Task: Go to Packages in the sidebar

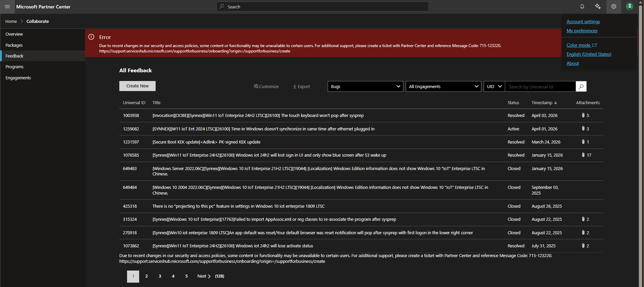Action: tap(43, 45)
